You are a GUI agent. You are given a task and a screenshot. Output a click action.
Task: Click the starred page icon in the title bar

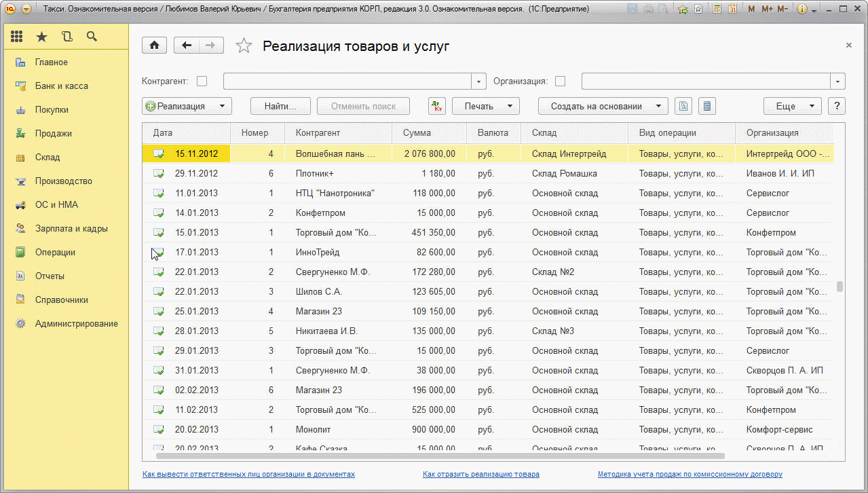[x=698, y=10]
